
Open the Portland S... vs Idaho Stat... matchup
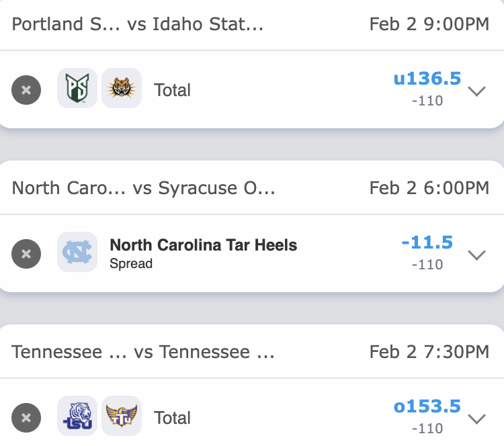coord(138,25)
